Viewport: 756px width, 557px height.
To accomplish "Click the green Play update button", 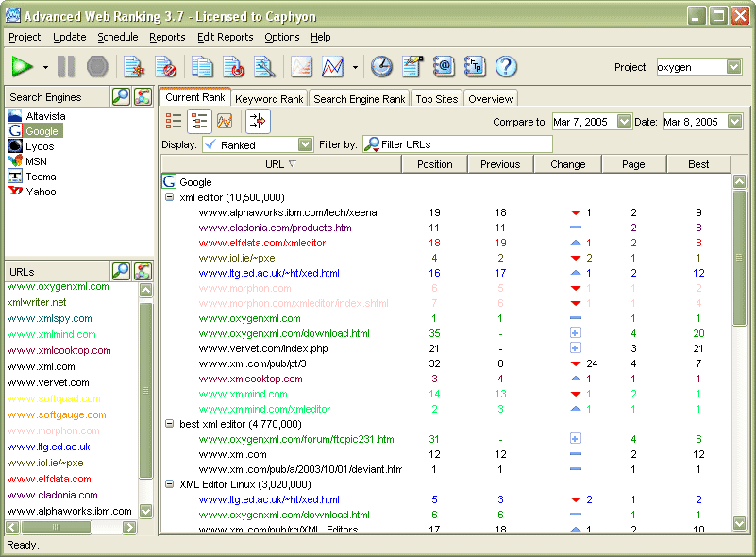I will (x=22, y=66).
